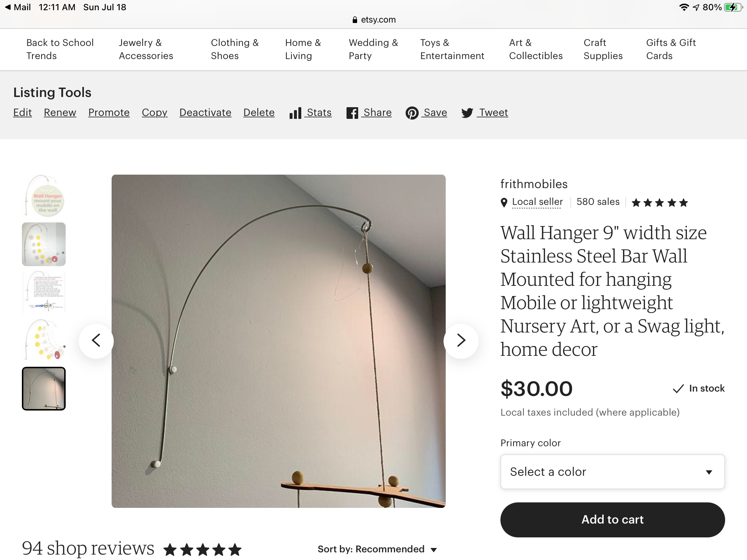Viewport: 747px width, 560px height.
Task: Open the Select a color dropdown
Action: coord(612,472)
